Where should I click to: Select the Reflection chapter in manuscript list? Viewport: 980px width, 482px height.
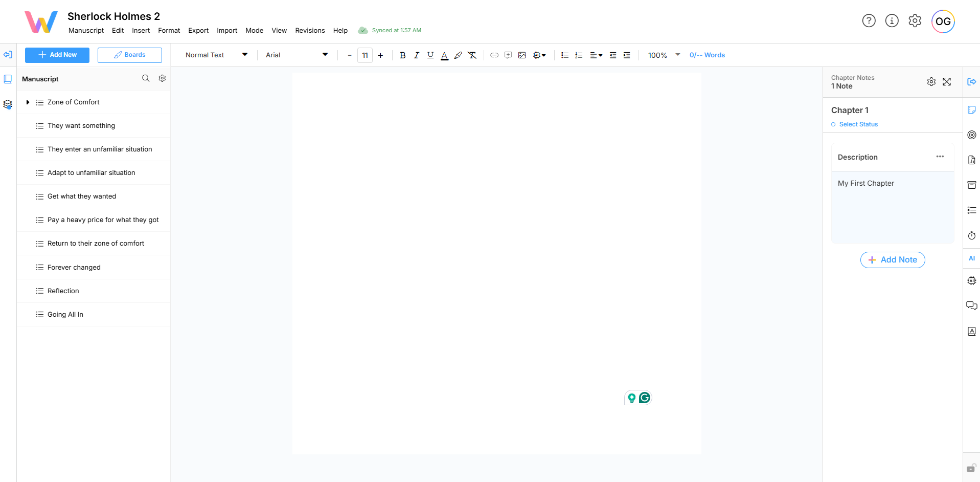tap(63, 291)
